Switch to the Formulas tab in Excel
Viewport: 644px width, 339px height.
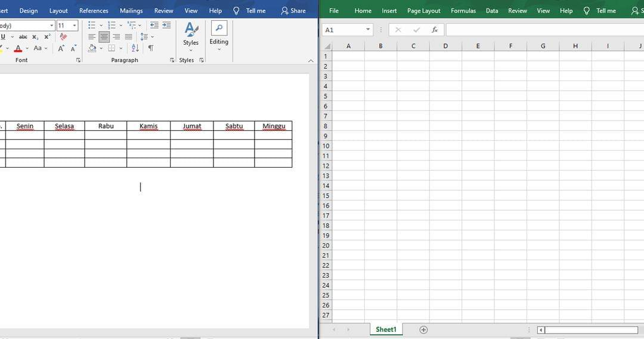(x=463, y=11)
